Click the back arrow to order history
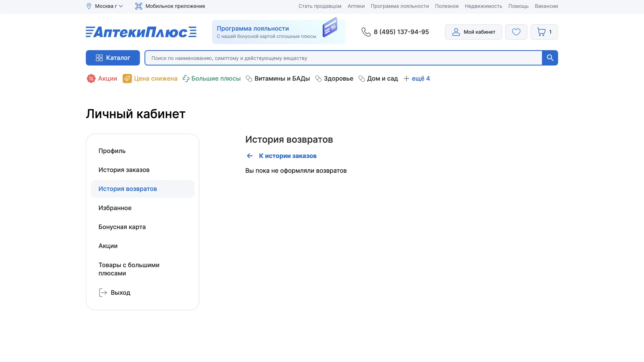 pyautogui.click(x=250, y=156)
